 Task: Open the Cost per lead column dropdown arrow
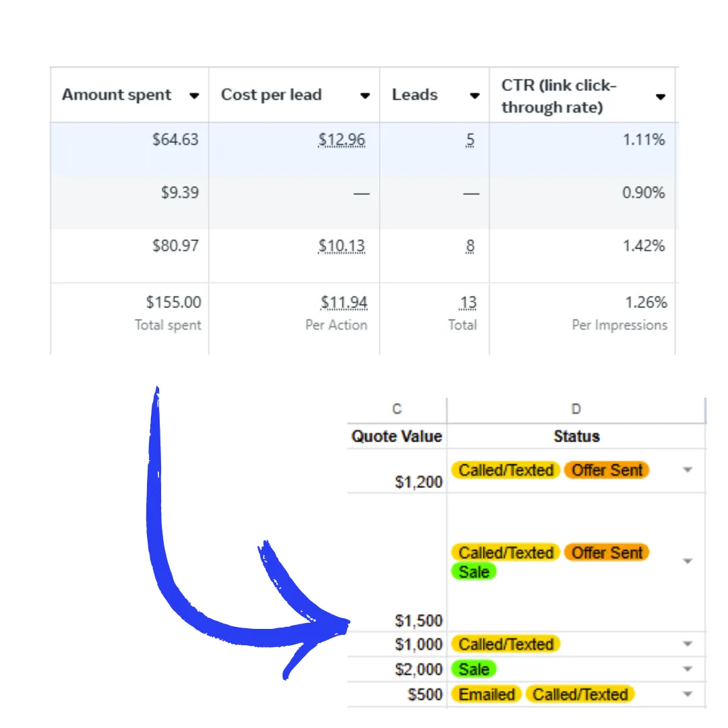pyautogui.click(x=365, y=96)
